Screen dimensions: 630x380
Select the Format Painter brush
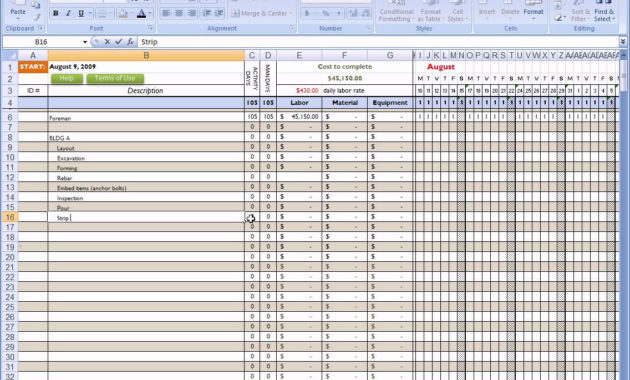coord(36,17)
